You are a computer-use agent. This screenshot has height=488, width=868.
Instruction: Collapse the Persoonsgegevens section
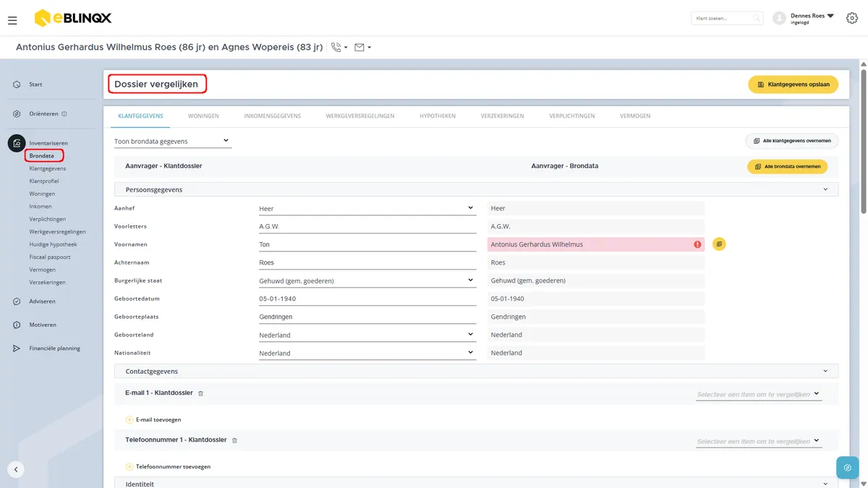(825, 189)
